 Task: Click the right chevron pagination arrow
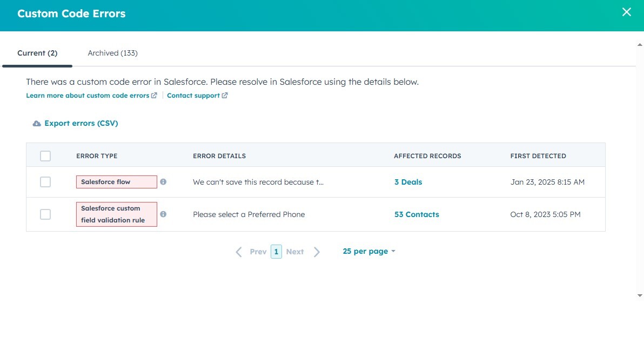tap(317, 252)
